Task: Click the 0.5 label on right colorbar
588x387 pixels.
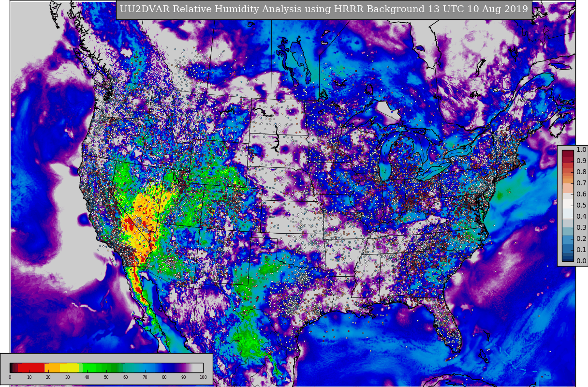Action: [x=581, y=206]
